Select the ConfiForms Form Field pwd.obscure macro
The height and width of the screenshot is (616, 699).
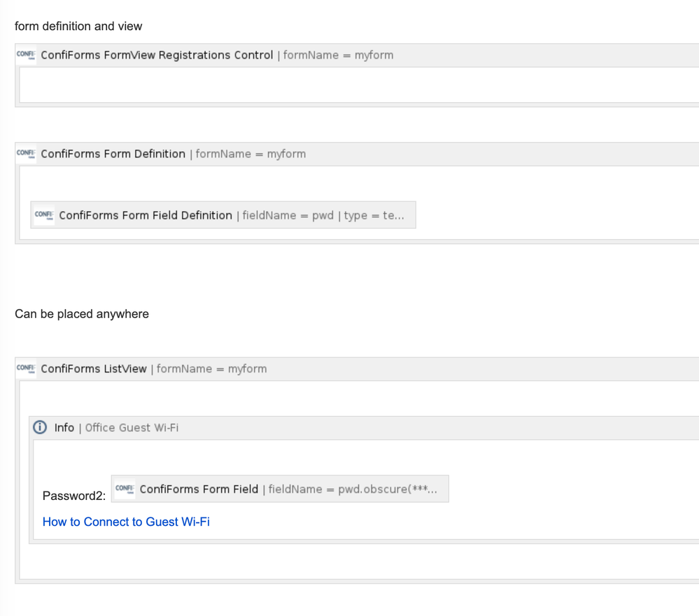tap(280, 489)
